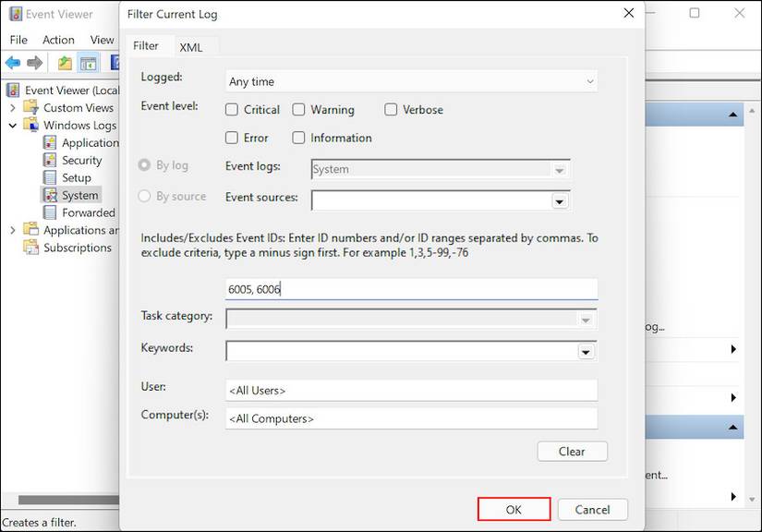Open the File menu
Image resolution: width=762 pixels, height=532 pixels.
coord(18,40)
